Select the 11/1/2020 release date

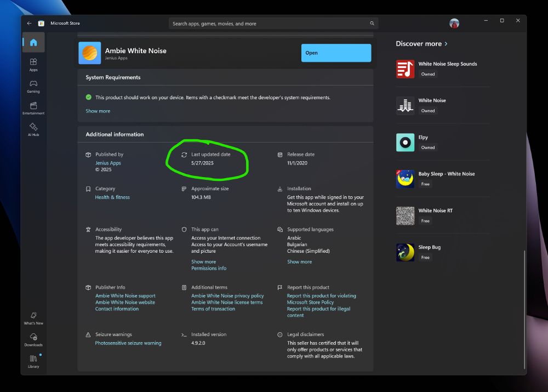[x=298, y=163]
